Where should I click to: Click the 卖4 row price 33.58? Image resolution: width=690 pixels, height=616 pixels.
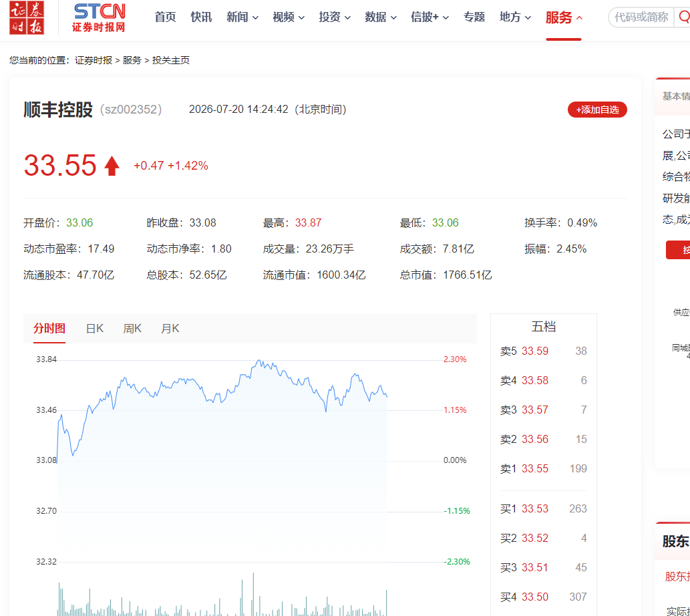coord(535,381)
